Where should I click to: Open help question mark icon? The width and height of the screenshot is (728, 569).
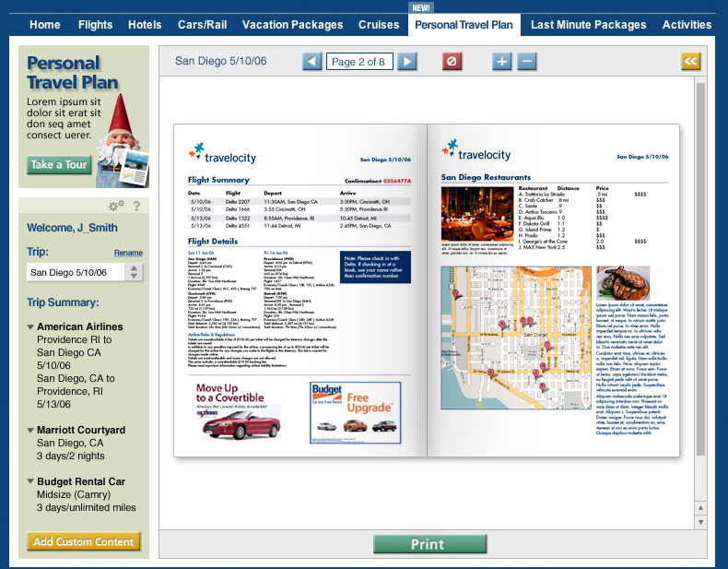pos(136,206)
